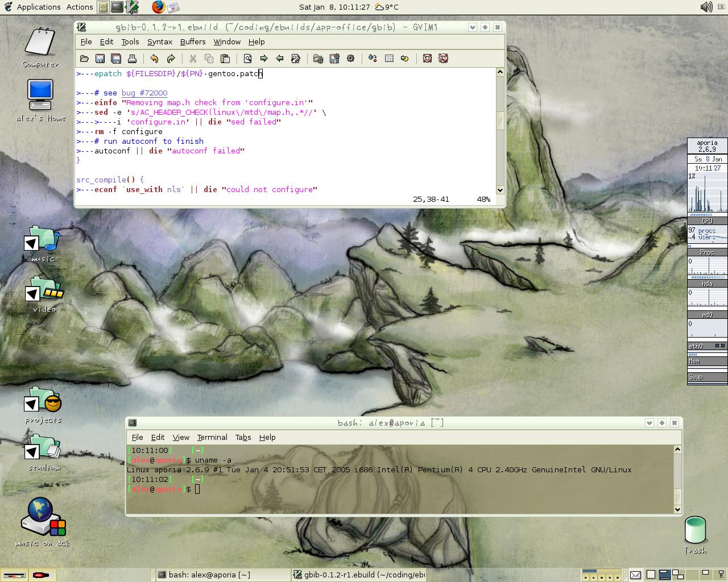The image size is (728, 582).
Task: Click the scissors Cut icon in GVim toolbar
Action: [193, 59]
